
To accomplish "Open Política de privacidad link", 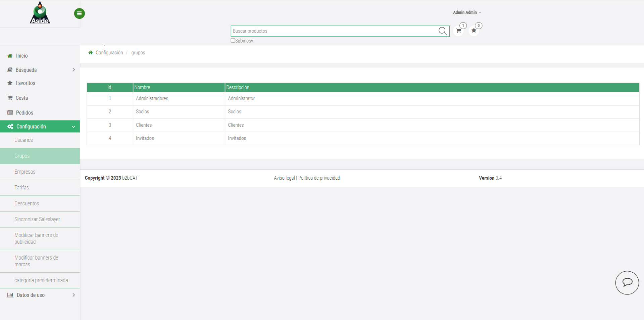I will tap(319, 178).
